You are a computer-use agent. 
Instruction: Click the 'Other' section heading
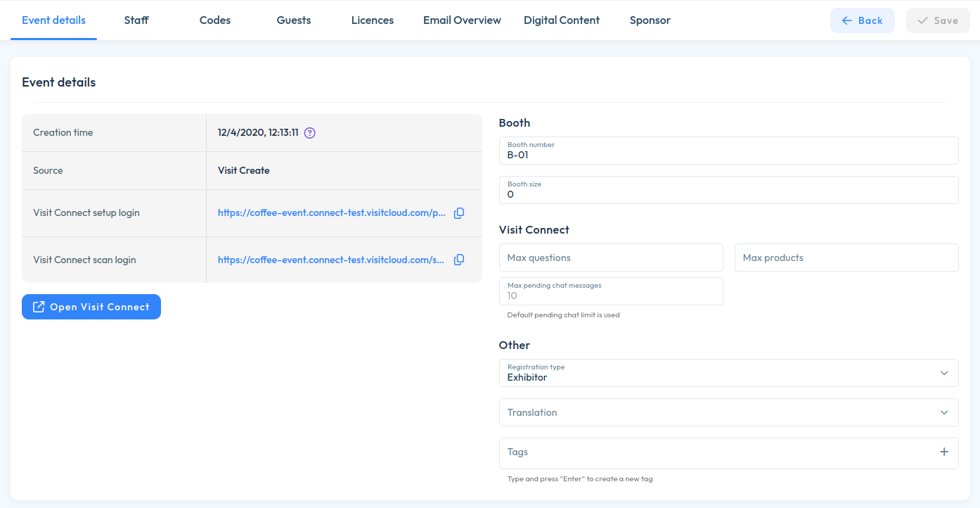click(515, 345)
